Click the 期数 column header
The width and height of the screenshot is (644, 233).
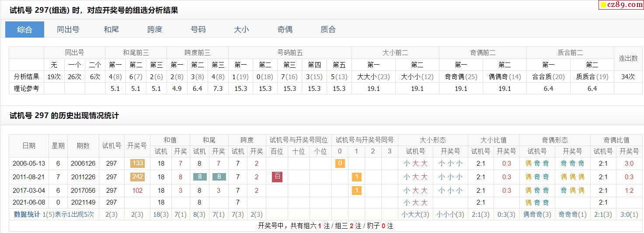(83, 146)
